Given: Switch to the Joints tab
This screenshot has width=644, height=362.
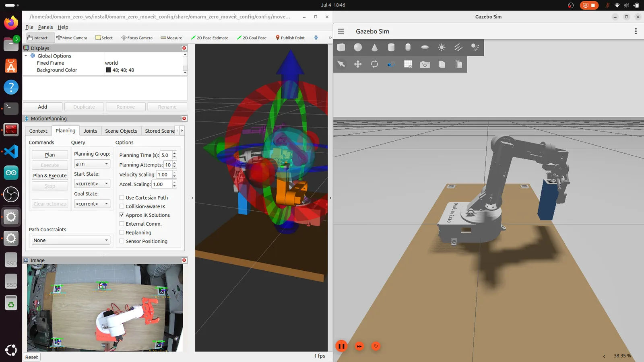Looking at the screenshot, I should pos(90,131).
